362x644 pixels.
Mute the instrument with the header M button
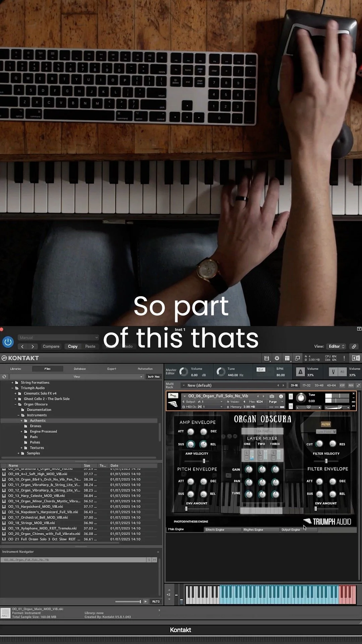[x=291, y=406]
